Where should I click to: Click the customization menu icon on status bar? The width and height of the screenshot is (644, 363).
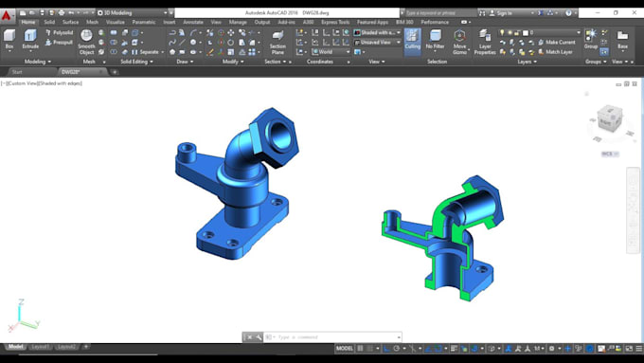tap(638, 349)
